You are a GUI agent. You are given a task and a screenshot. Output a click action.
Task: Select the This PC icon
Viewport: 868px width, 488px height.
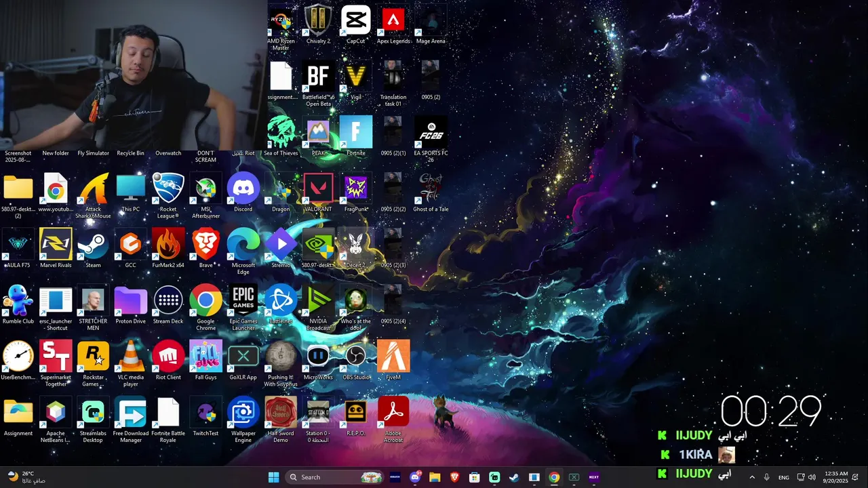click(131, 189)
